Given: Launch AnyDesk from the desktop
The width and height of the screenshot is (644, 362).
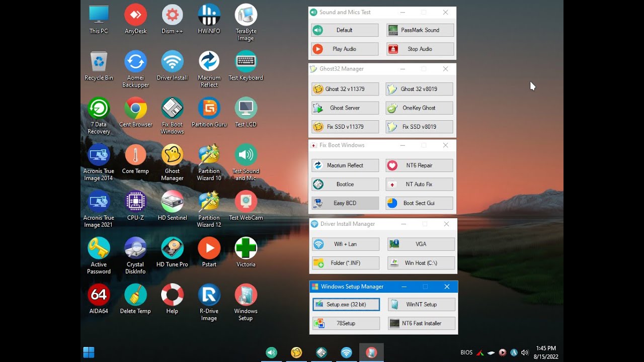Looking at the screenshot, I should pyautogui.click(x=135, y=15).
